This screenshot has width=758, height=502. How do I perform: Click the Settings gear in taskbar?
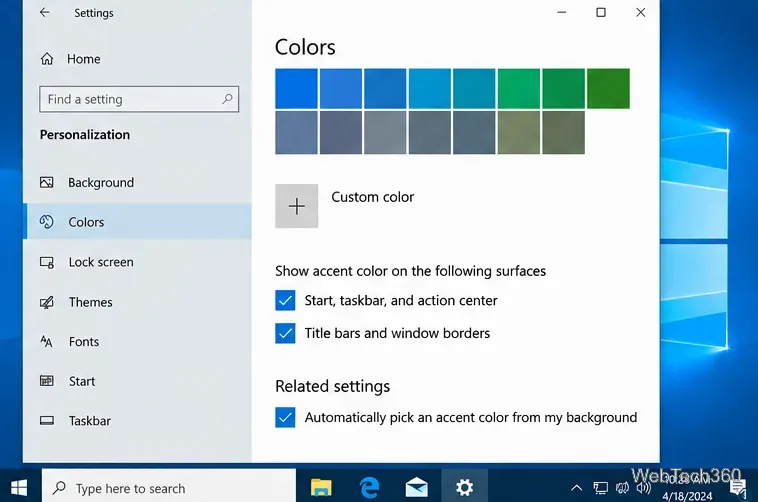point(464,487)
